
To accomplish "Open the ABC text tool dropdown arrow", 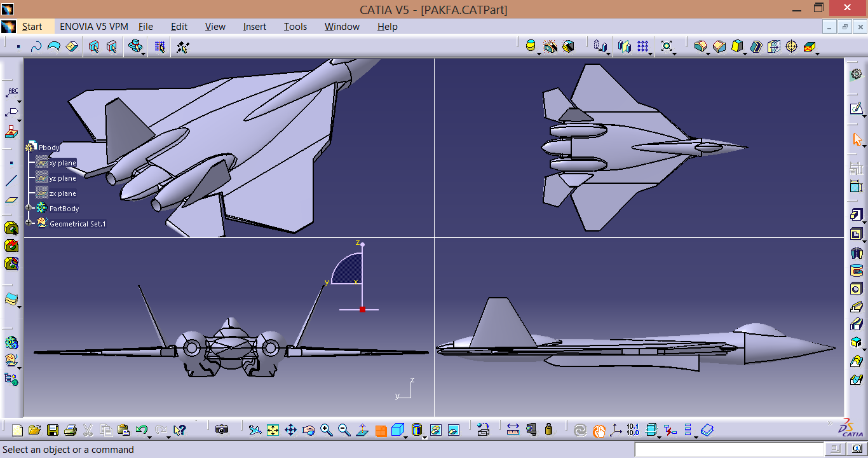I will 19,102.
